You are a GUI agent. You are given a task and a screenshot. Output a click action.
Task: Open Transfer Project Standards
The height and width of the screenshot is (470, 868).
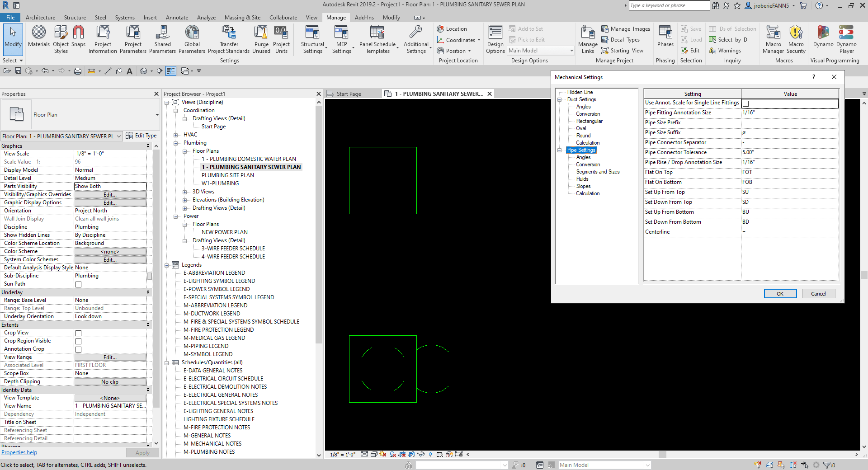229,38
